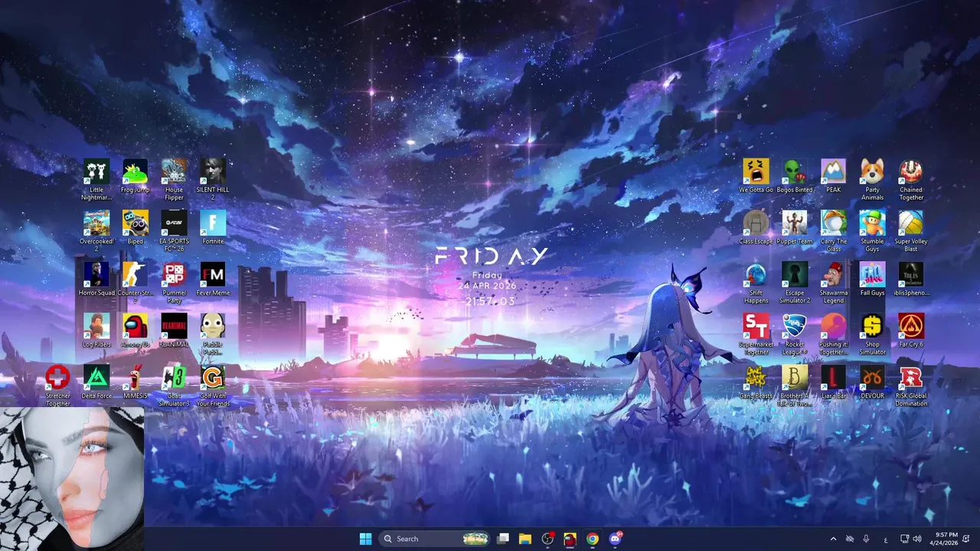Open the Among Us taskbar app

[x=570, y=539]
